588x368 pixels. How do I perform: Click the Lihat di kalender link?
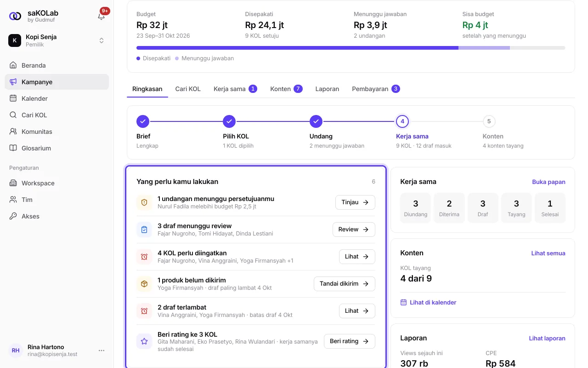[428, 302]
